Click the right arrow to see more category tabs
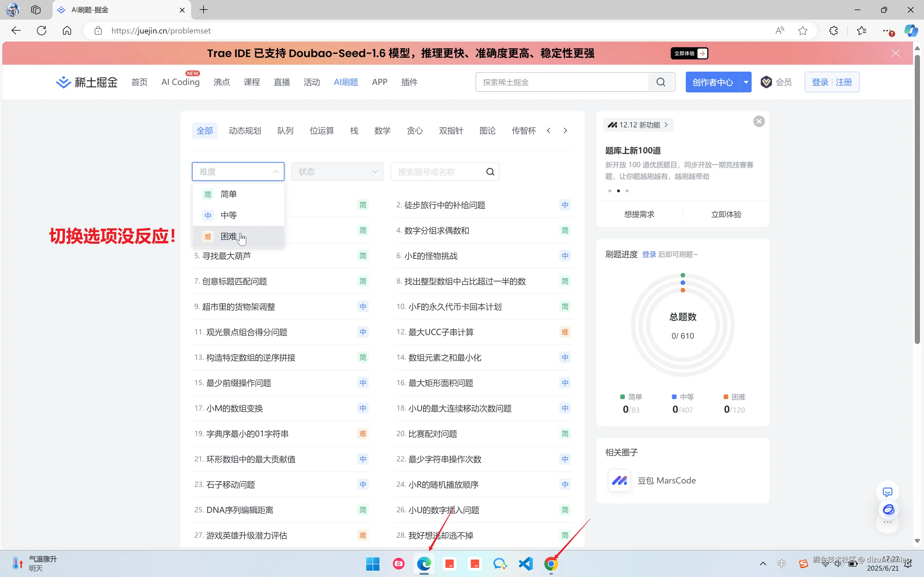The image size is (924, 577). click(x=565, y=130)
